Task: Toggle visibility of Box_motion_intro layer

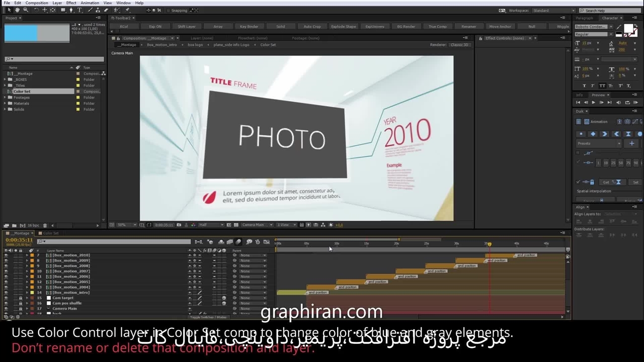Action: 6,293
